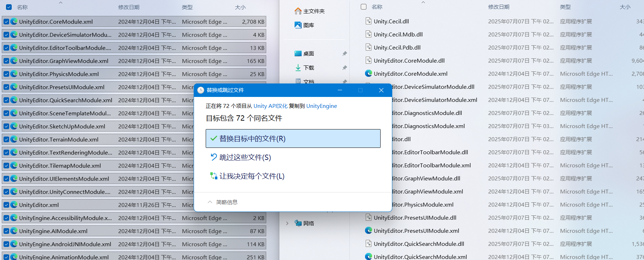The image size is (644, 260).
Task: Select 网络 network in navigation pane
Action: [304, 223]
